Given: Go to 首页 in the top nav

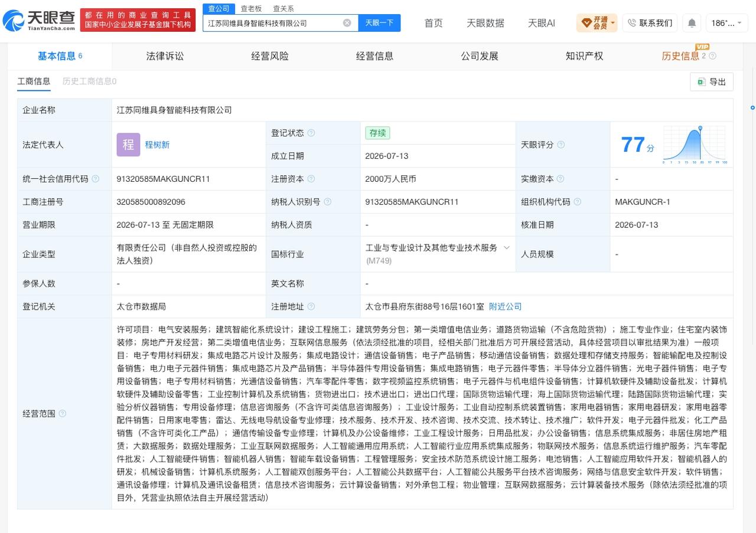Looking at the screenshot, I should 434,23.
